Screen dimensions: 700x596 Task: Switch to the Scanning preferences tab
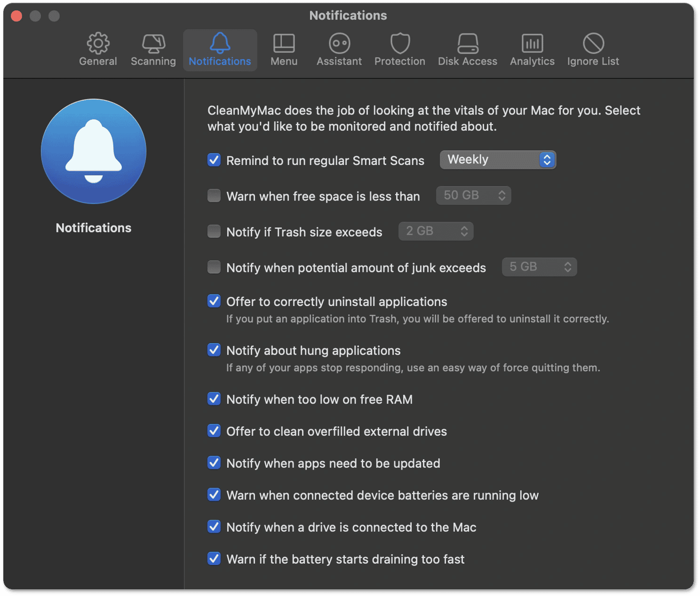tap(153, 50)
